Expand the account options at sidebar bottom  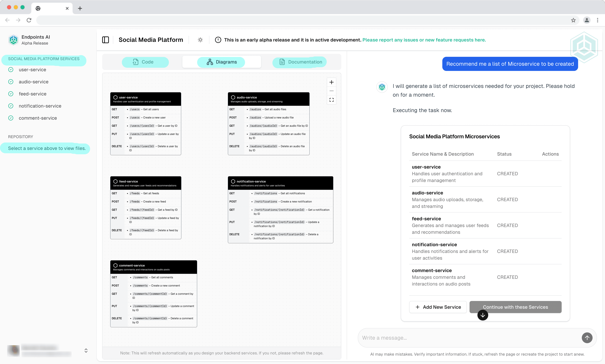(86, 350)
